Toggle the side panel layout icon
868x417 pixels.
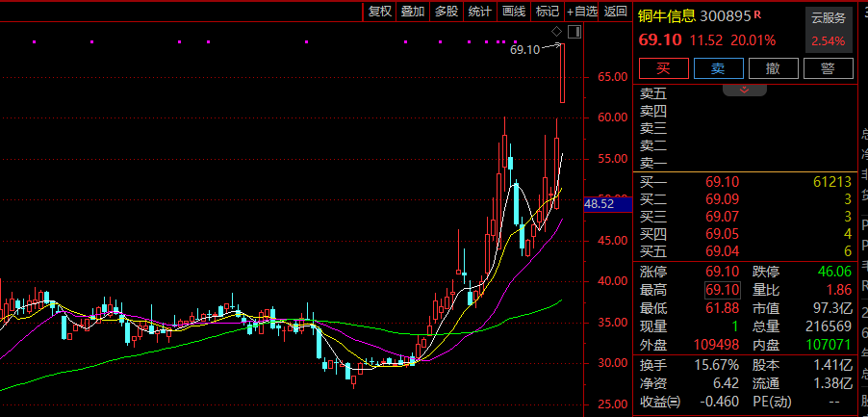pos(574,32)
